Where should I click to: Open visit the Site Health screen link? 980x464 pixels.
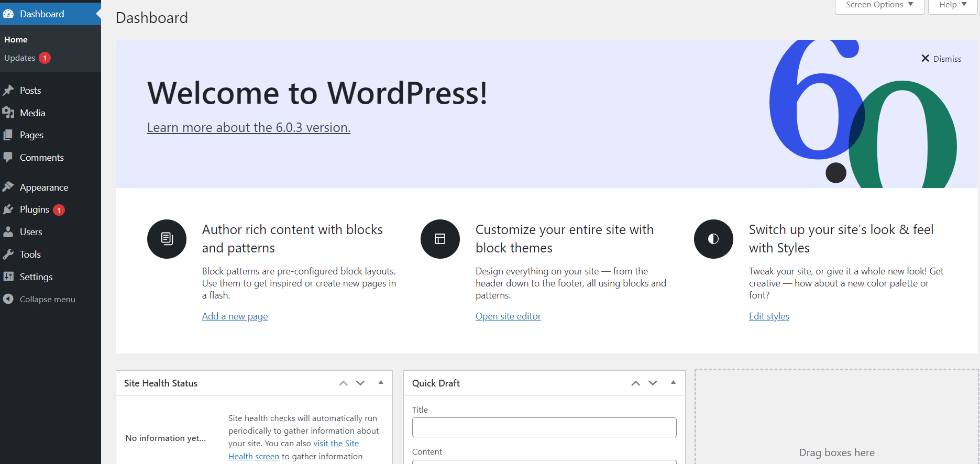click(x=336, y=444)
